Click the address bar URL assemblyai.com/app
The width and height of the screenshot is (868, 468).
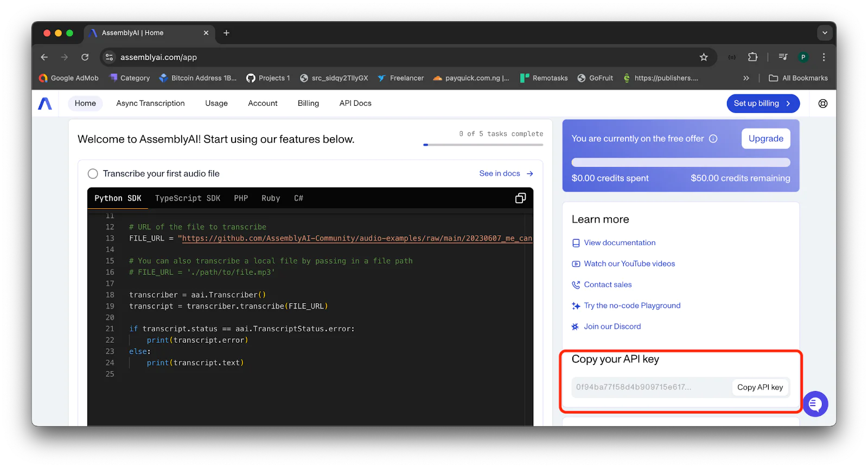pos(158,57)
